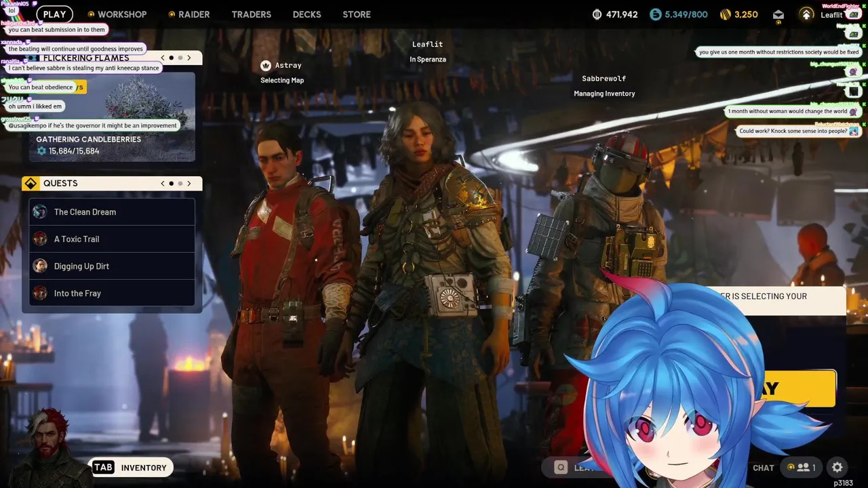Click the coin currency icon beside 471,942
This screenshot has width=868, height=488.
coord(597,14)
